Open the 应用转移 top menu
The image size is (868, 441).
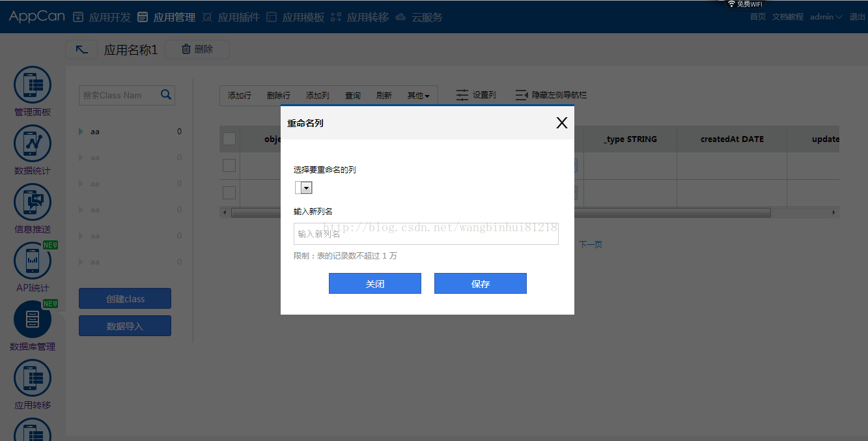[x=360, y=17]
